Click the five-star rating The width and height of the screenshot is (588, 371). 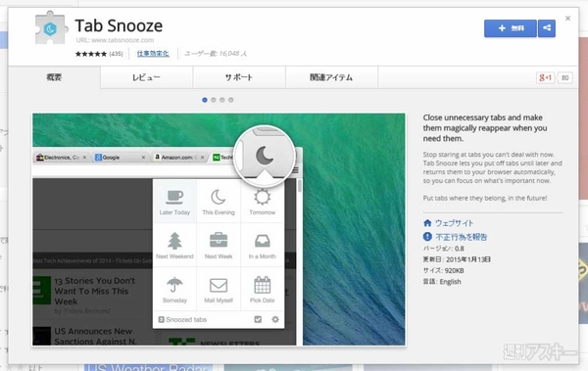(x=91, y=54)
